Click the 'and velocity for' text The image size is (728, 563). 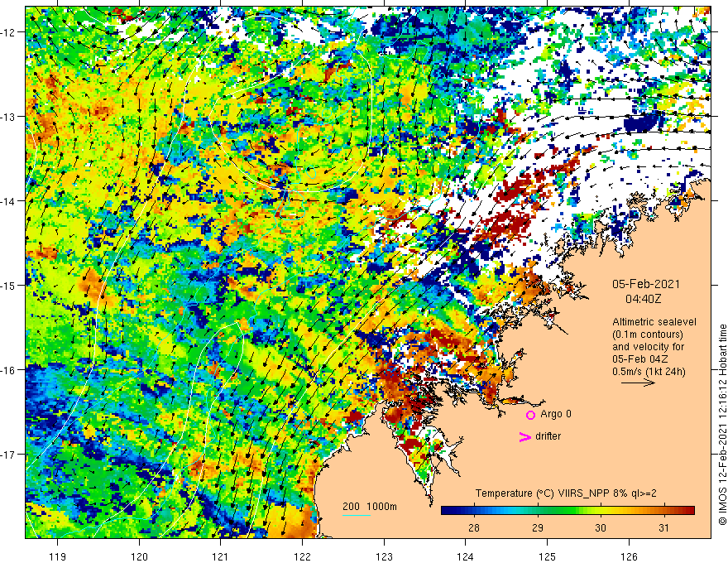(648, 347)
